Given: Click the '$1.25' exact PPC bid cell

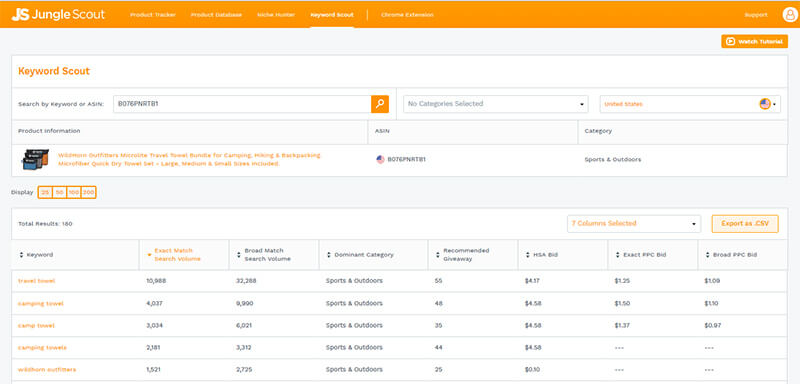Looking at the screenshot, I should point(622,281).
